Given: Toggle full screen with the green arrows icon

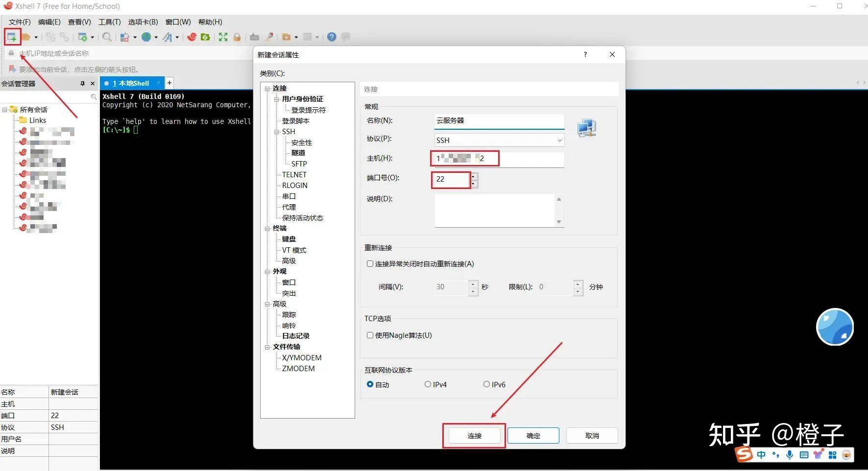Looking at the screenshot, I should 223,37.
